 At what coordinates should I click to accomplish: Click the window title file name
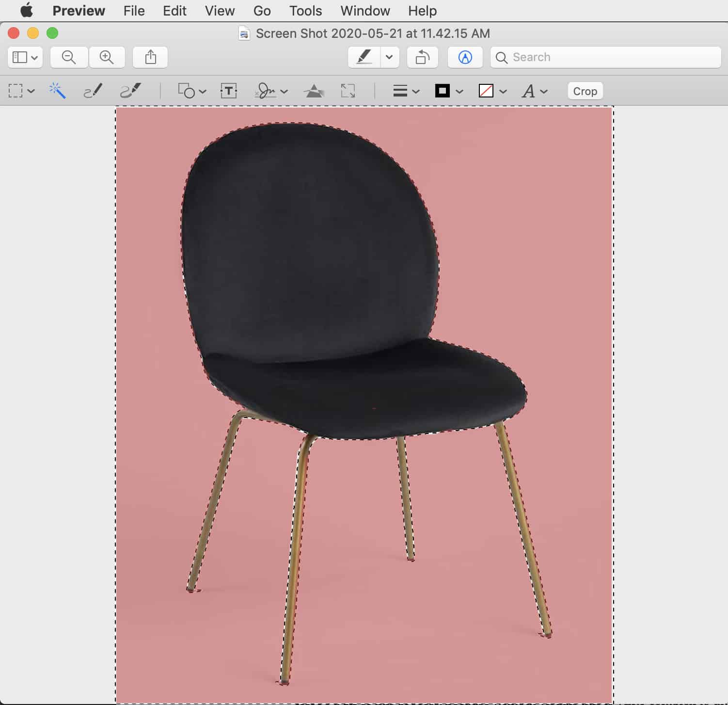(373, 33)
